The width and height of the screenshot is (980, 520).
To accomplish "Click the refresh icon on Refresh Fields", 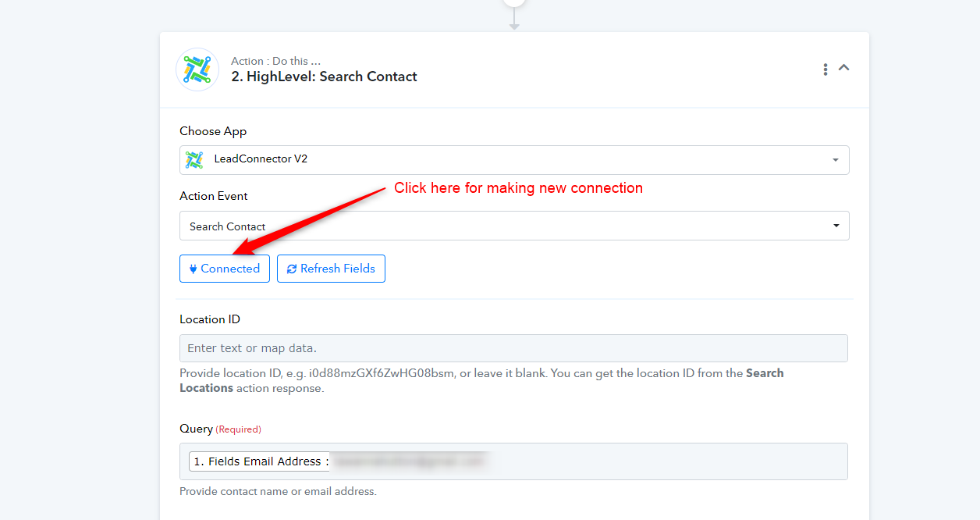I will [x=292, y=269].
